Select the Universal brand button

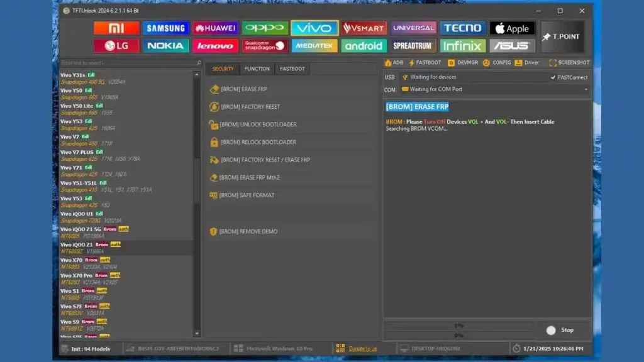point(413,28)
